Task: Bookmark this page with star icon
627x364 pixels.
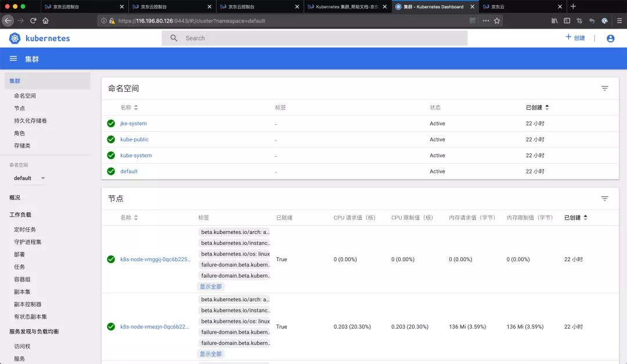Action: coord(496,21)
